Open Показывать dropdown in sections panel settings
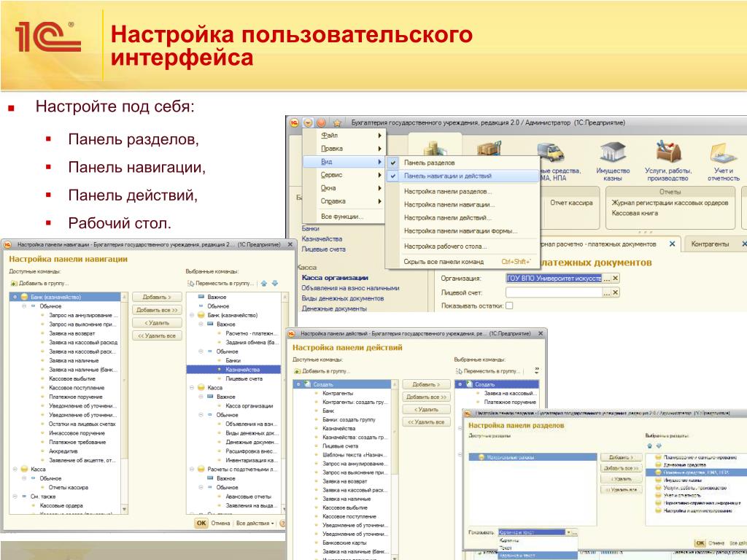 (x=568, y=532)
